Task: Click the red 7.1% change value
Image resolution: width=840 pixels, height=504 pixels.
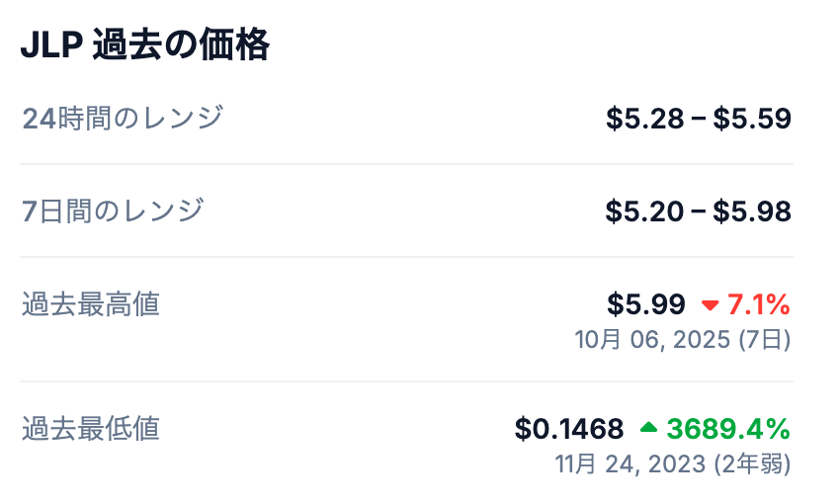Action: point(759,303)
